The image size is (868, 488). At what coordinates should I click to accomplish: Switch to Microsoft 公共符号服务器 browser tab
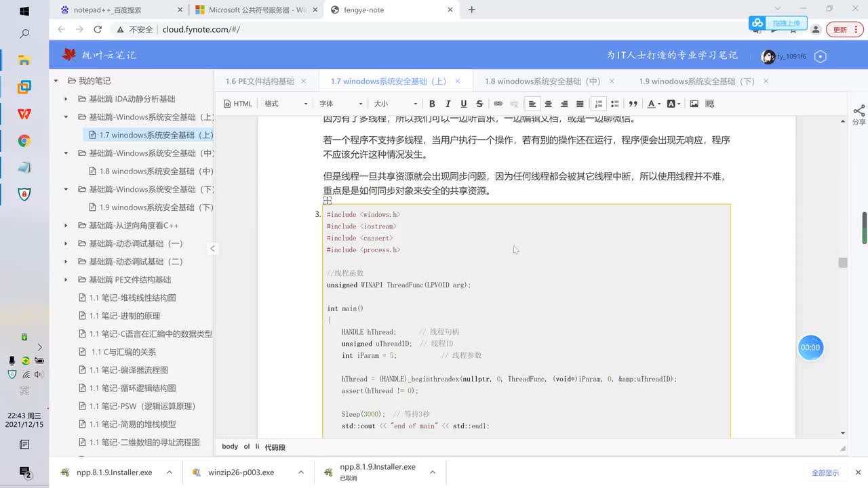click(x=256, y=10)
